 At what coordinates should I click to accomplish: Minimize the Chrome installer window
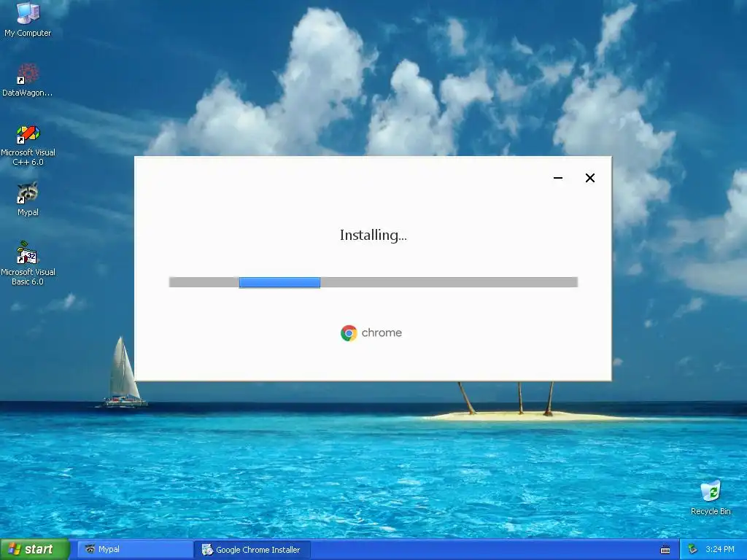(558, 178)
